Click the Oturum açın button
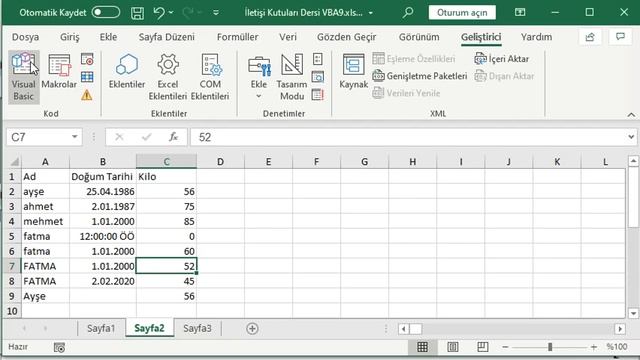Screen dimensions: 640x360 (462, 13)
